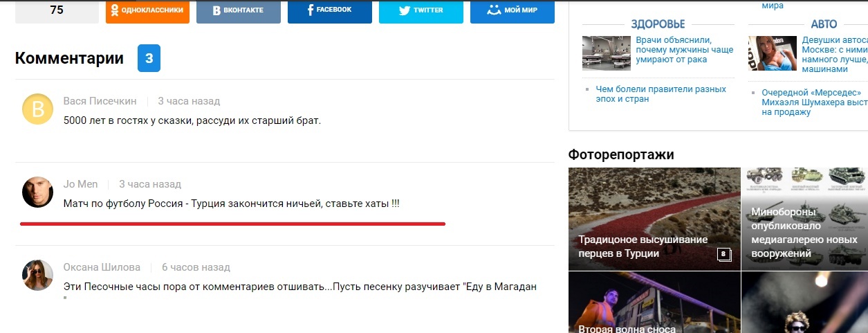The height and width of the screenshot is (333, 868).
Task: Click the blue comments count badge '3'
Action: coord(149,59)
